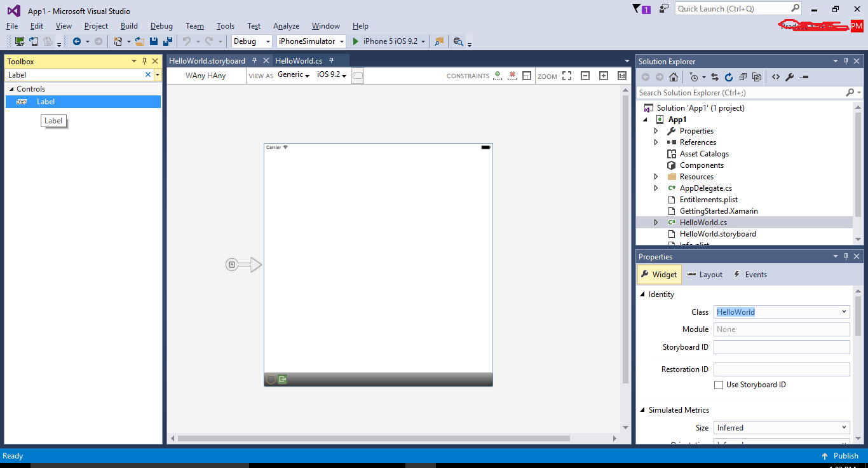Click the Publish button in status bar
The image size is (868, 468).
tap(839, 456)
